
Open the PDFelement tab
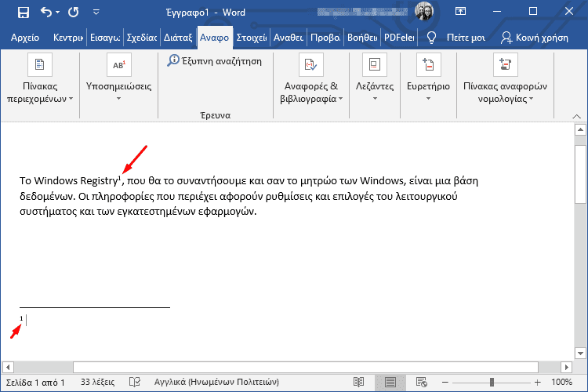pyautogui.click(x=399, y=38)
